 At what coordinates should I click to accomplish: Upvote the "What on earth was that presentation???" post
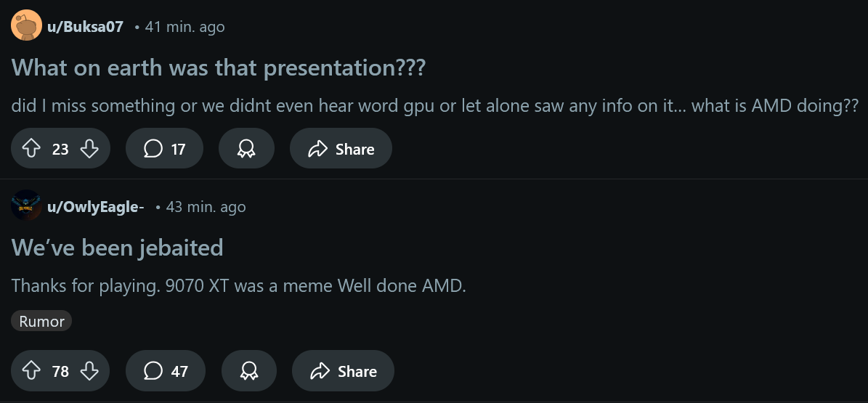(x=31, y=148)
